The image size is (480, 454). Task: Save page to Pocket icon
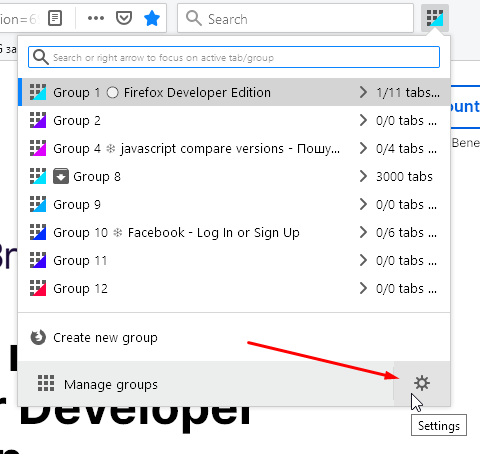coord(124,18)
